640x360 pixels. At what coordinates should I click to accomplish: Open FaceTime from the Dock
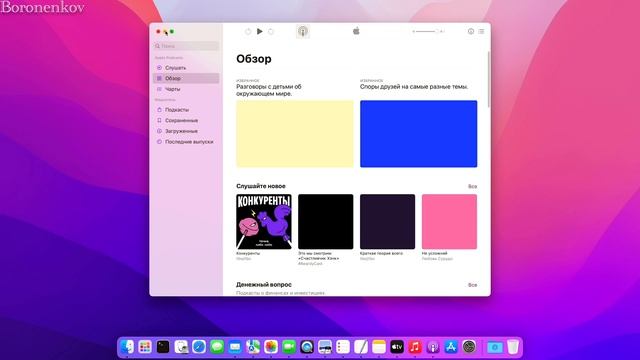(x=289, y=347)
